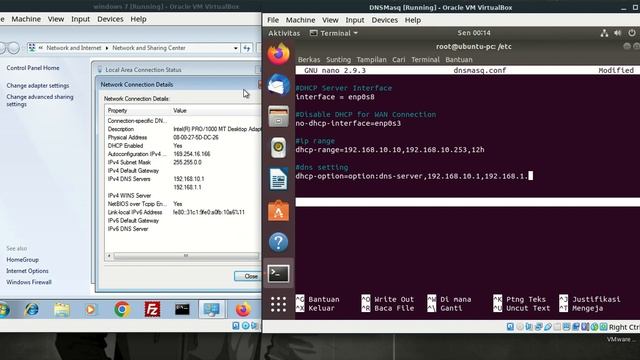
Task: Open Google Chrome on Windows taskbar
Action: click(122, 310)
